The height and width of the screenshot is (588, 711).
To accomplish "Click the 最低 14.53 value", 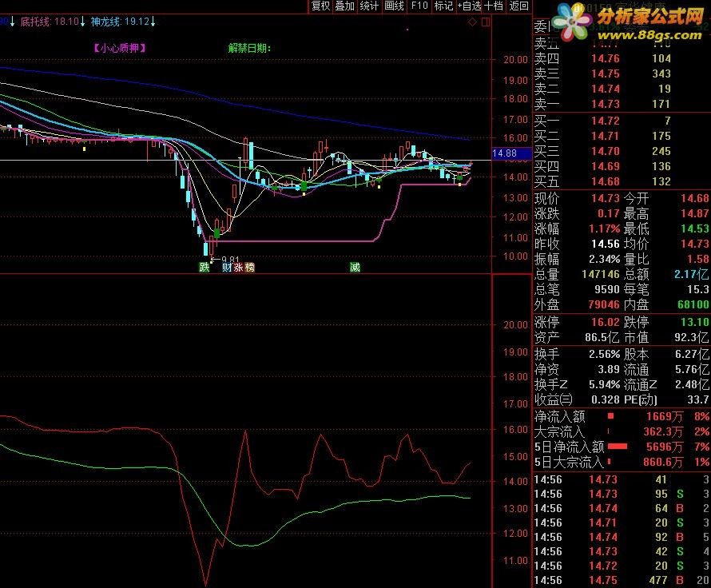I will point(695,228).
